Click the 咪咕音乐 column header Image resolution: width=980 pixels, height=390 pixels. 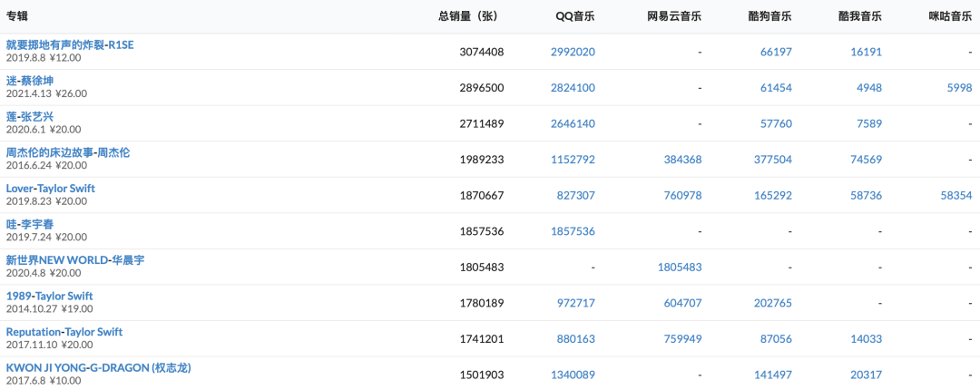point(949,16)
